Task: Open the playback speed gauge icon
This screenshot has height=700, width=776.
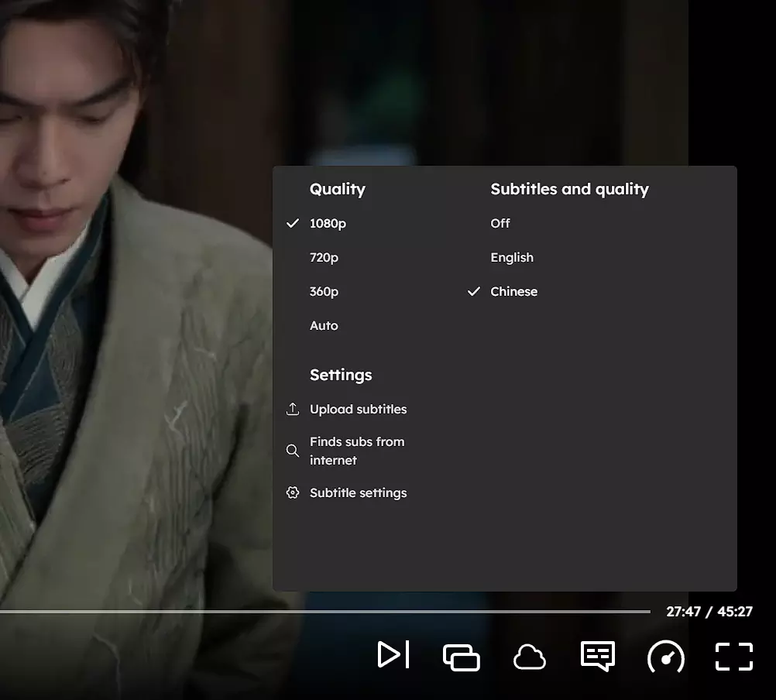Action: (x=666, y=657)
